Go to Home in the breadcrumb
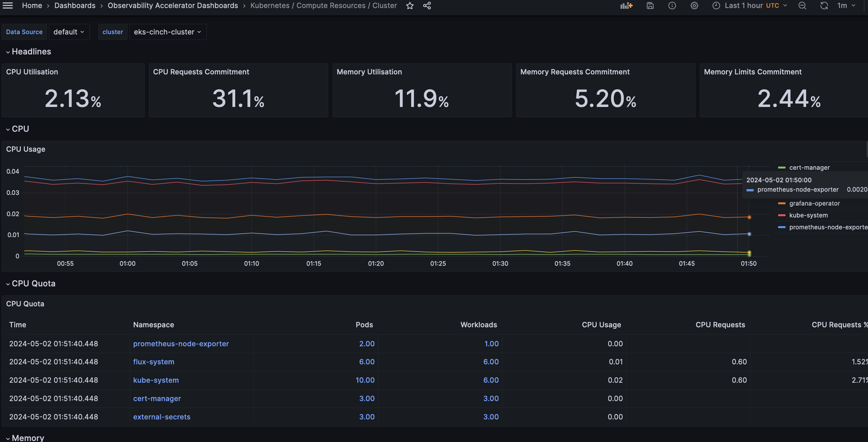This screenshot has height=442, width=868. point(32,5)
